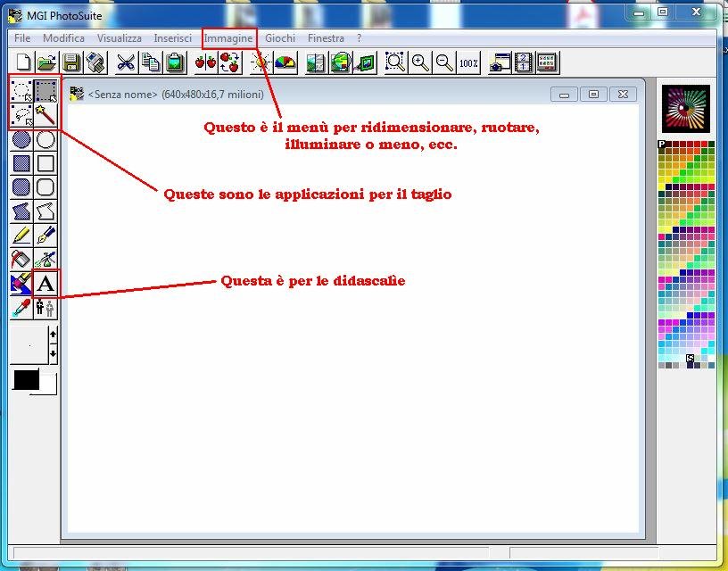Click the apples with rotating arrows icon
The width and height of the screenshot is (728, 571).
point(229,62)
